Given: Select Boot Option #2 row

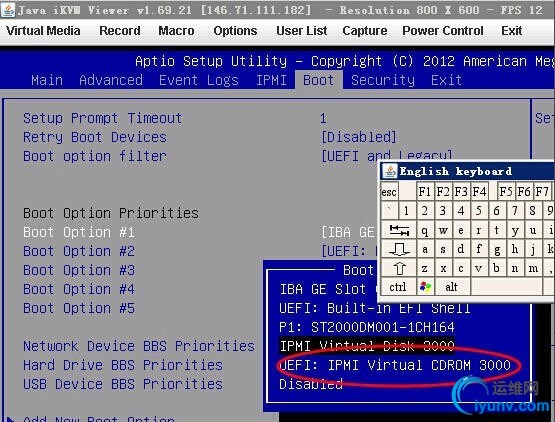Looking at the screenshot, I should (79, 251).
